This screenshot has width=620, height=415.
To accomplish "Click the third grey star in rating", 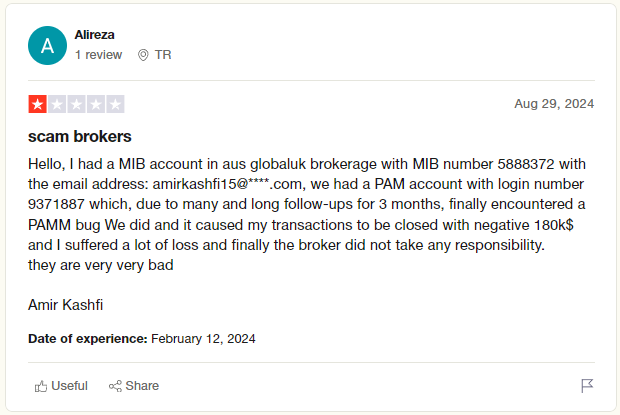I will pyautogui.click(x=76, y=104).
